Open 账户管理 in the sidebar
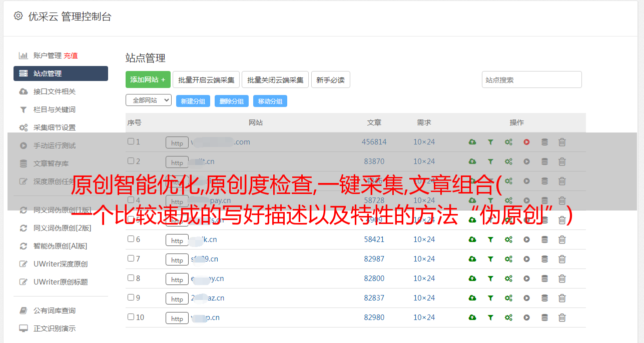Viewport: 644px width, 343px height. pyautogui.click(x=47, y=55)
